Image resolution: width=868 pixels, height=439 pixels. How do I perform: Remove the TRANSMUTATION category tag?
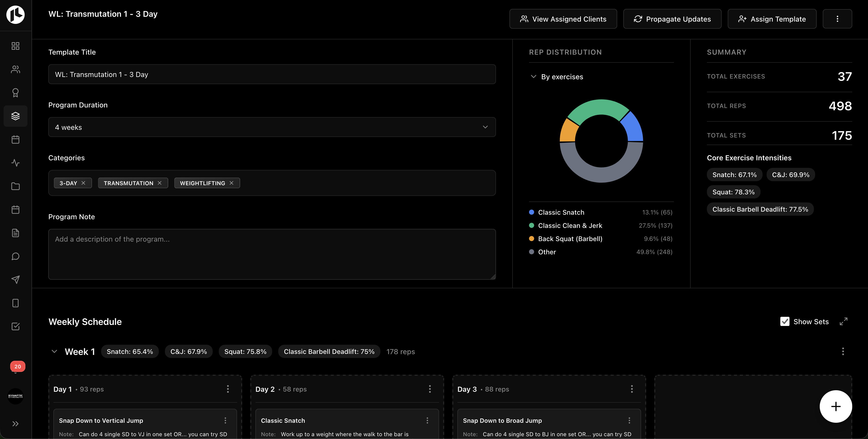click(160, 183)
